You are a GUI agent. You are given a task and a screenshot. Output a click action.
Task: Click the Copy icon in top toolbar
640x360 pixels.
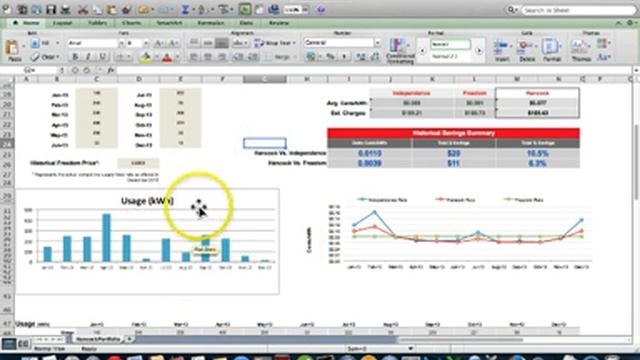click(97, 9)
